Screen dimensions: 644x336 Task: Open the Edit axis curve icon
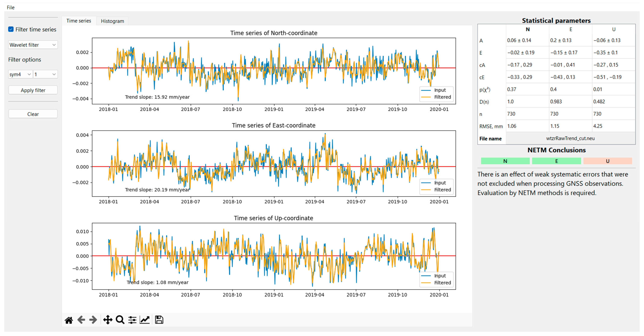[x=145, y=320]
